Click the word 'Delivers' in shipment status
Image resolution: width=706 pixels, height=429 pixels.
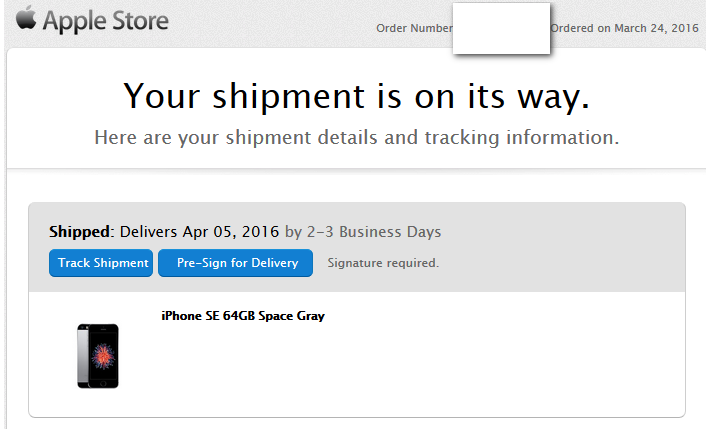[x=150, y=232]
